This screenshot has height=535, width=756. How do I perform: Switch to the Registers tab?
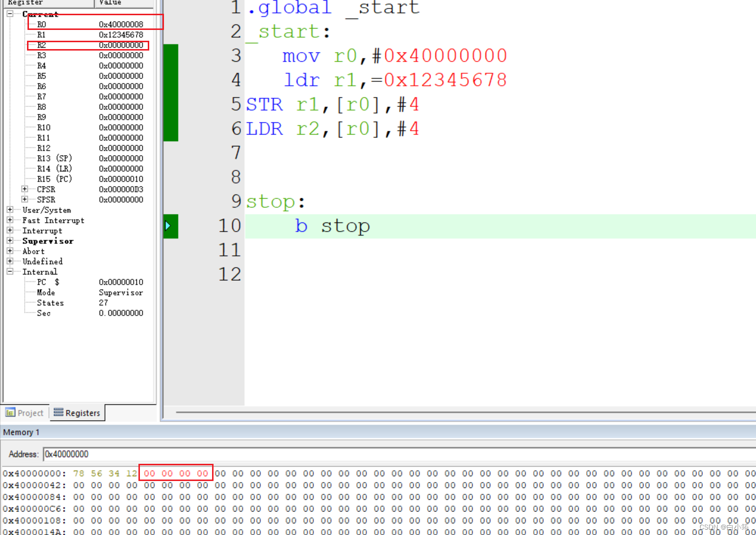tap(77, 413)
